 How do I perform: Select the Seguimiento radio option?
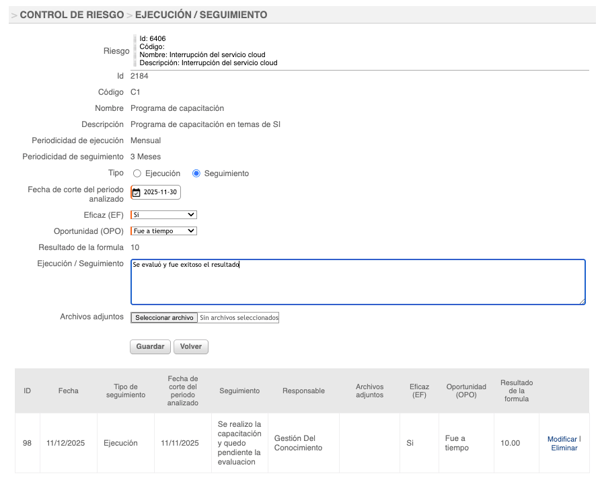[196, 173]
